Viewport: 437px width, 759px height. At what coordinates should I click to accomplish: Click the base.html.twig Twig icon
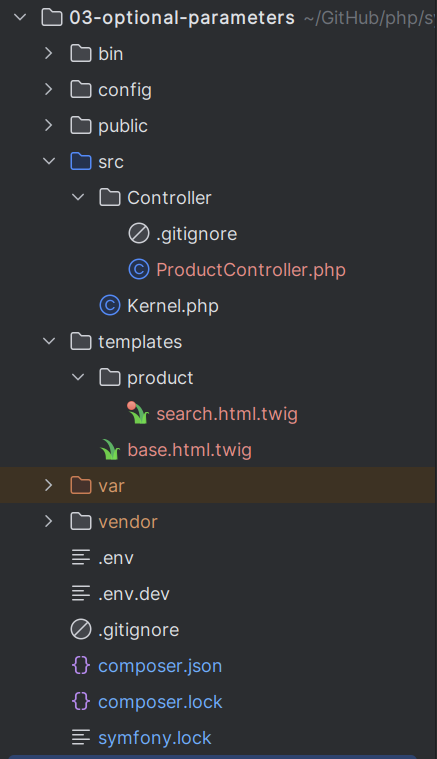coord(110,450)
